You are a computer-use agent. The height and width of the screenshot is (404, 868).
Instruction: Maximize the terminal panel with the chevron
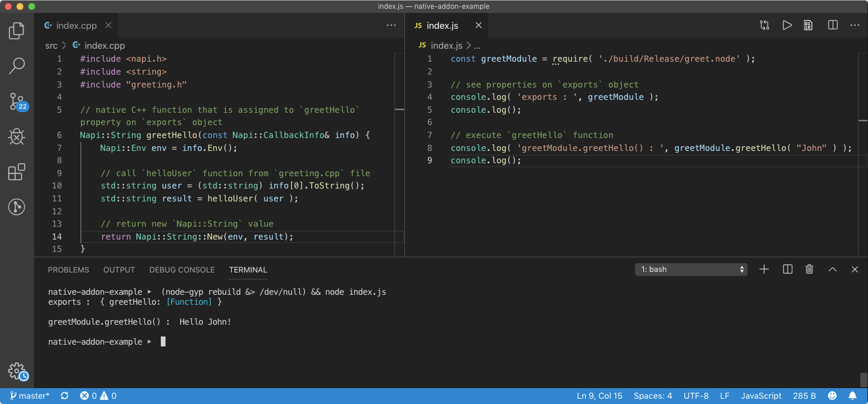[x=832, y=269]
